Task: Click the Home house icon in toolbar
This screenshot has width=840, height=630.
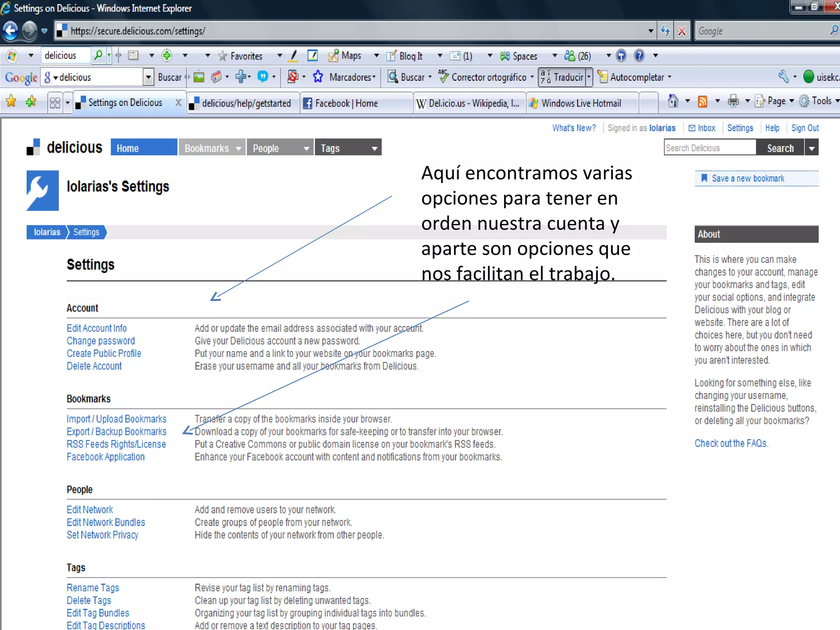Action: 673,101
